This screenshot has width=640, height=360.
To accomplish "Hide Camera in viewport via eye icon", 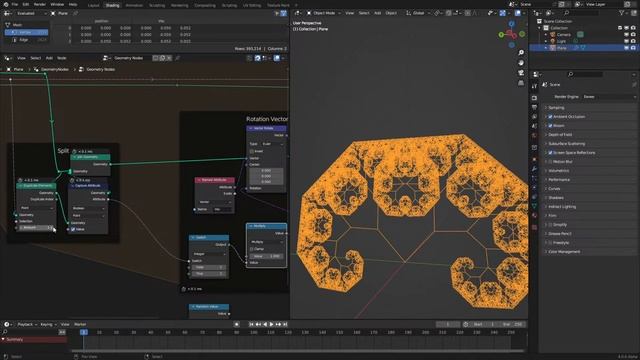I will click(627, 35).
